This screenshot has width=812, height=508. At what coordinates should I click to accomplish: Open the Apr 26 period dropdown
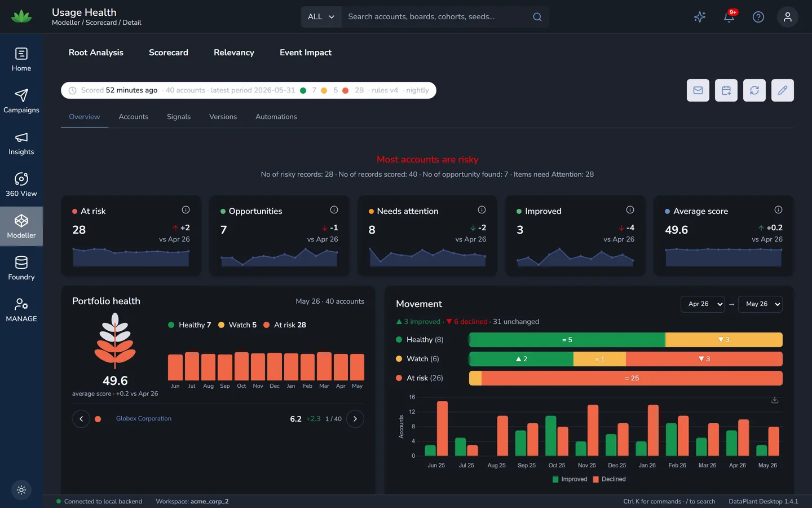coord(703,304)
